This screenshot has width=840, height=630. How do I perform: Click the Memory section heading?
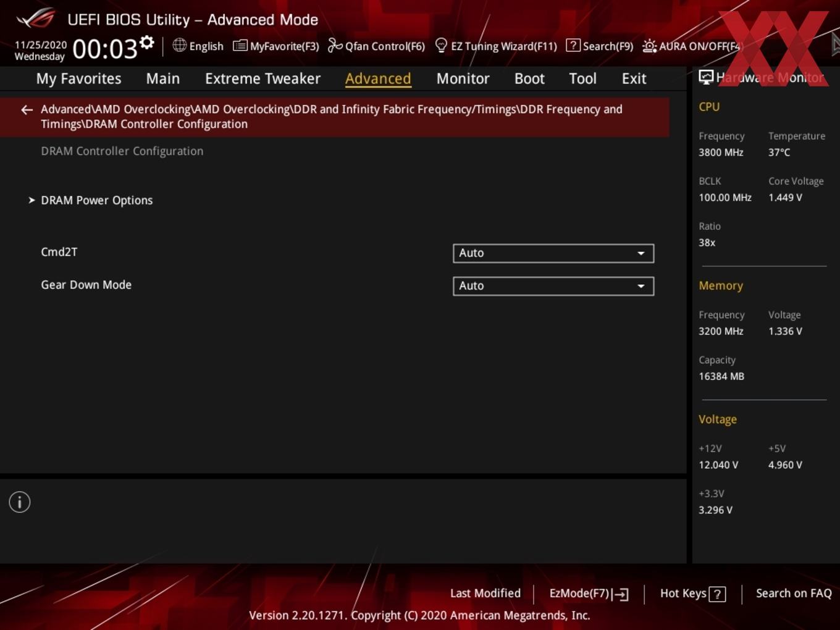tap(721, 285)
